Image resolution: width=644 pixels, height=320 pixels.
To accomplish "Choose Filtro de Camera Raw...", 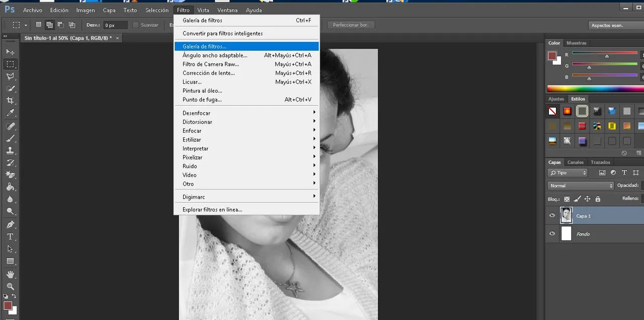I will point(247,64).
